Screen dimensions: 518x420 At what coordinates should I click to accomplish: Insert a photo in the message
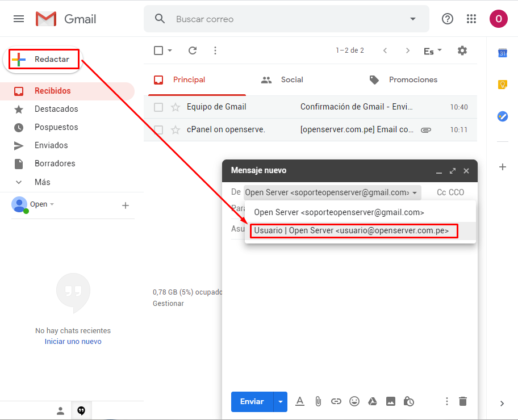(390, 401)
